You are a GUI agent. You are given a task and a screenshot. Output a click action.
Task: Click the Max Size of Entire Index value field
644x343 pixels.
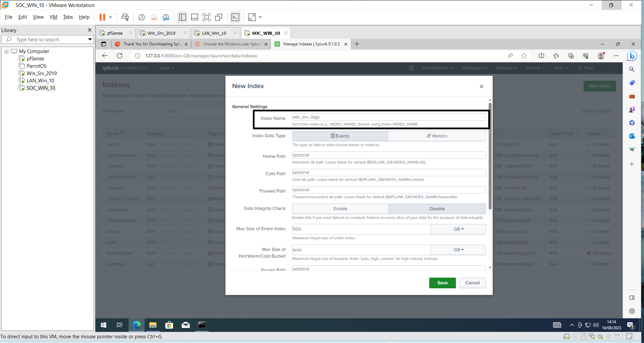[361, 229]
